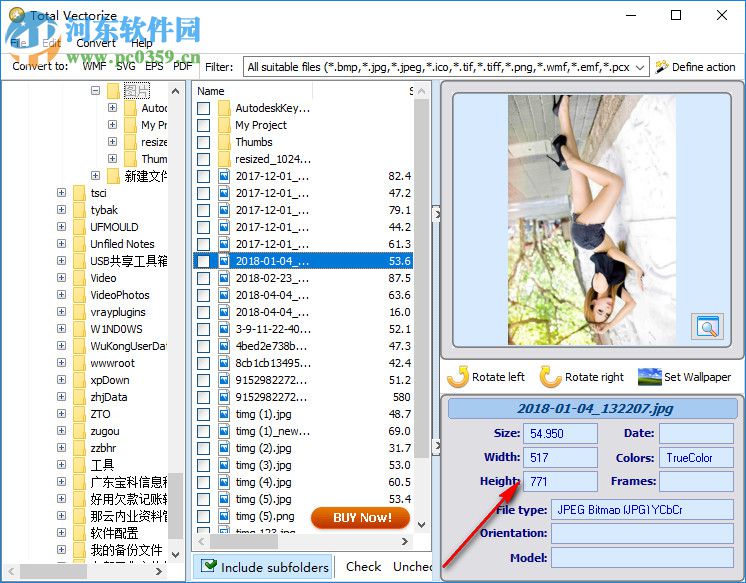This screenshot has width=746, height=583.
Task: Check the My Project checkbox
Action: (x=204, y=125)
